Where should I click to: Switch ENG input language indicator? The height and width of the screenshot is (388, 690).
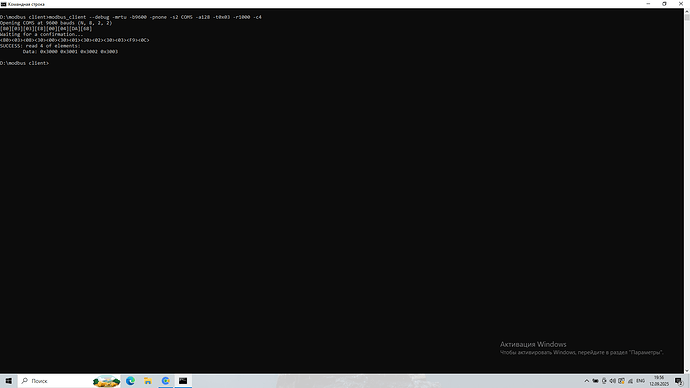click(x=640, y=381)
